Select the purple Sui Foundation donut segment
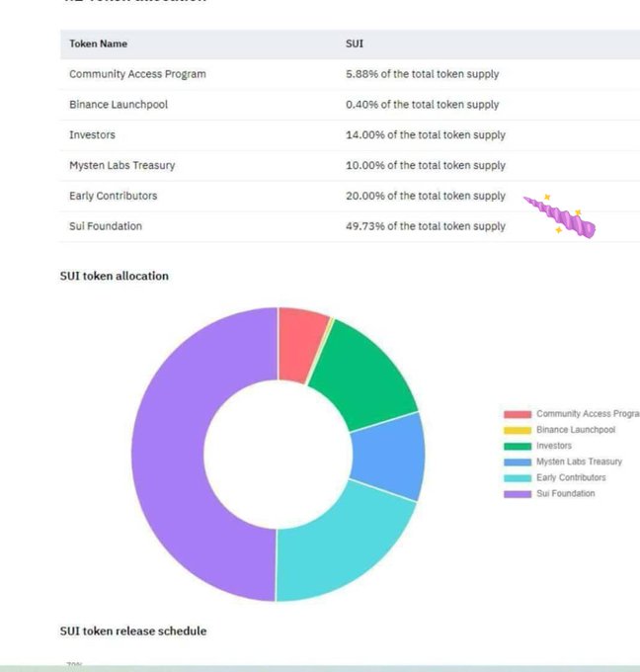This screenshot has width=640, height=672. tap(169, 455)
